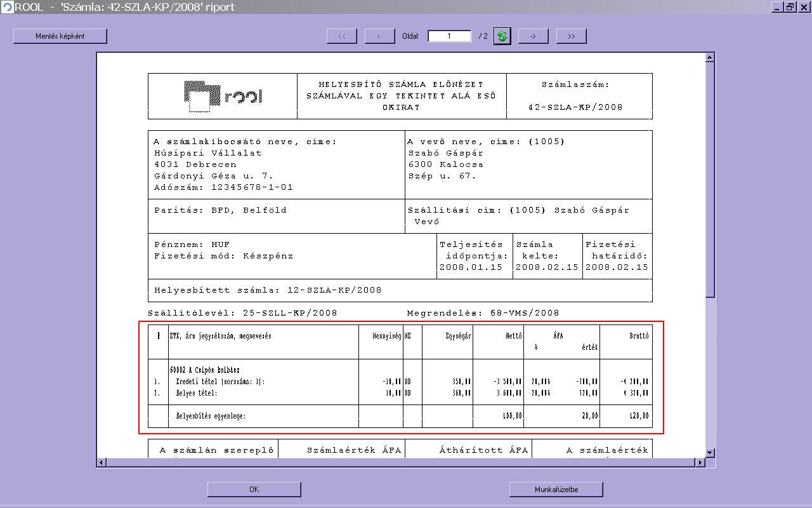Click the 'Nettó' column header
Screen dimensions: 812x508
514,336
